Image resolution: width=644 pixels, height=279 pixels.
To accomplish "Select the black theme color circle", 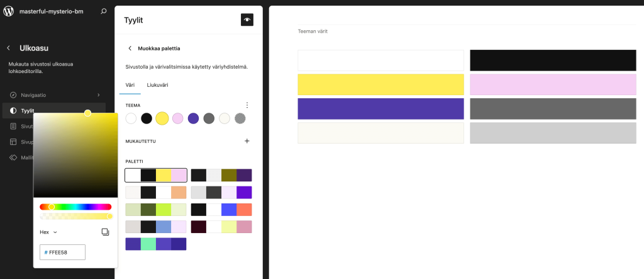I will (x=147, y=118).
